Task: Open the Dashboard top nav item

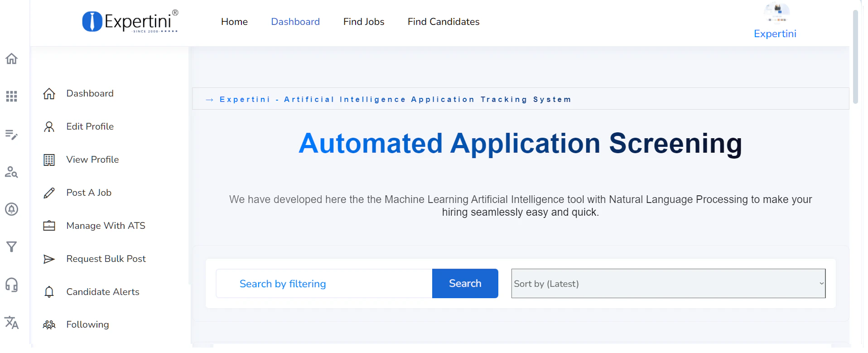Action: (x=295, y=22)
